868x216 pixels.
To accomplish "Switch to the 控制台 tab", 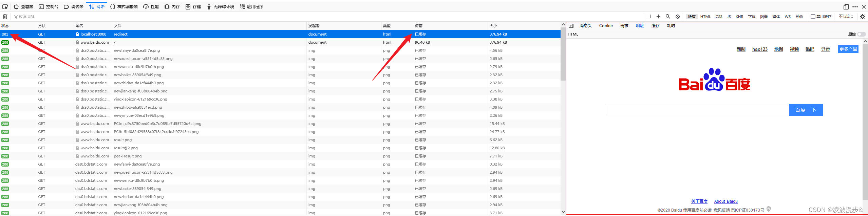I will point(49,7).
